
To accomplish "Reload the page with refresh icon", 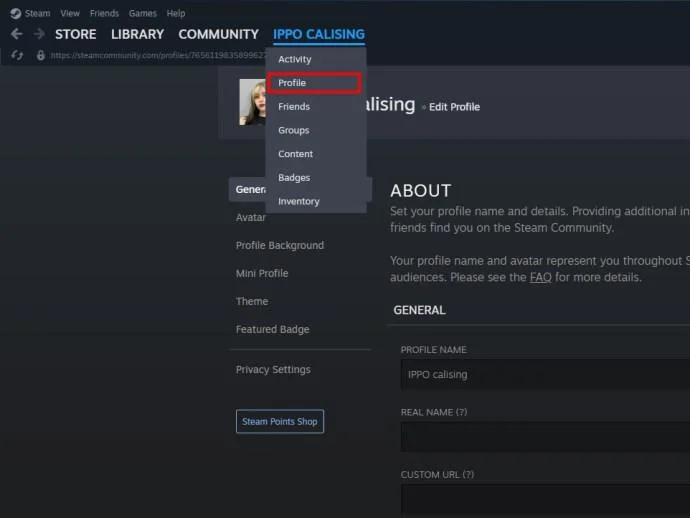I will point(17,55).
